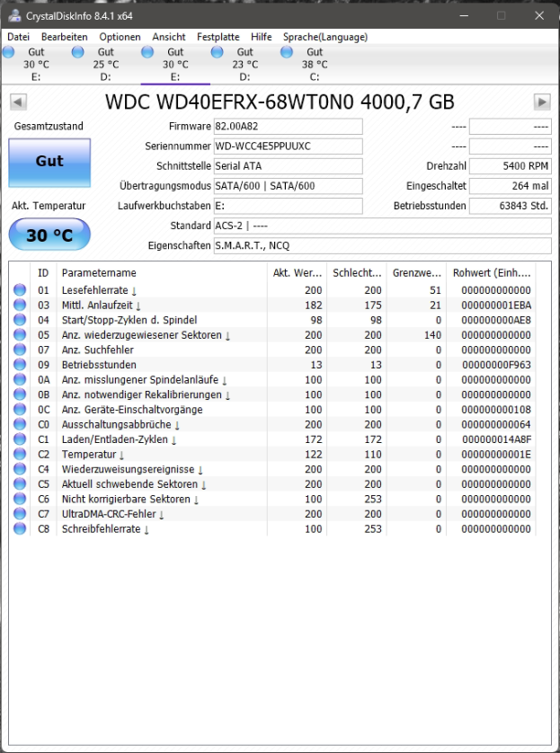The height and width of the screenshot is (753, 560).
Task: Click status orb of Geräte-Einschaltvorgänge row
Action: 20,409
